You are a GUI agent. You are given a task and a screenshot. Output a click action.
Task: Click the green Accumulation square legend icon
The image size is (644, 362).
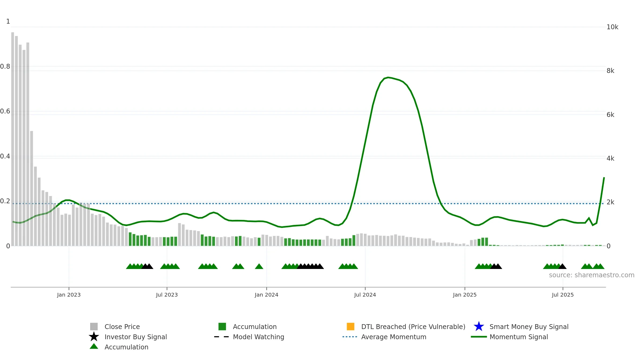pos(222,327)
